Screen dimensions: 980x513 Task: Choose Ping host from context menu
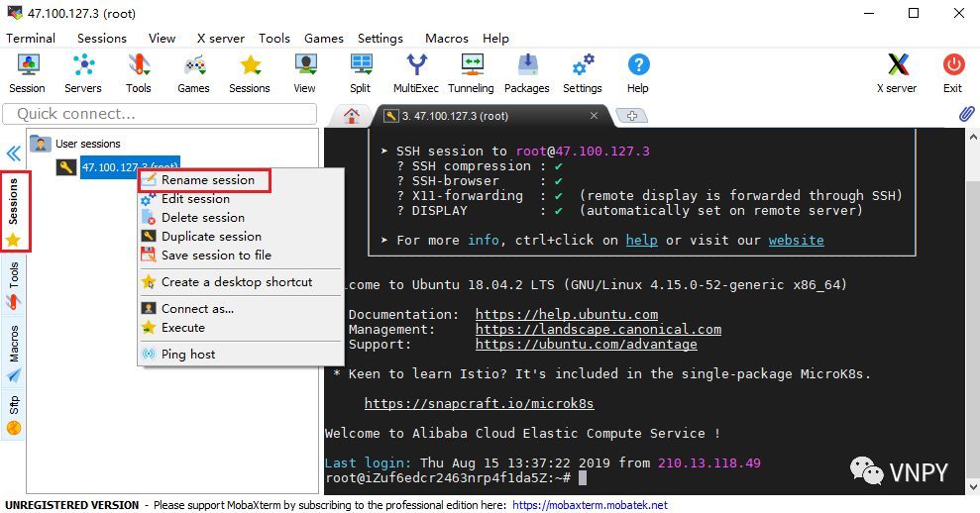[x=241, y=355]
